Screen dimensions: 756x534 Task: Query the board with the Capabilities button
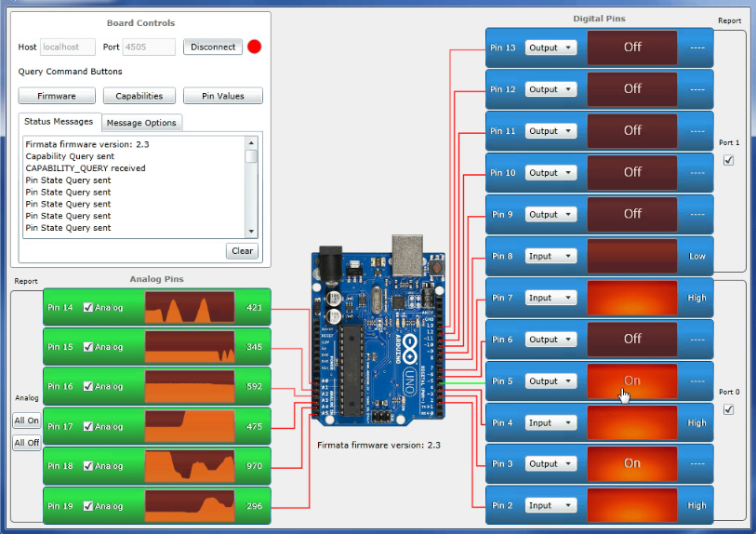click(x=139, y=96)
